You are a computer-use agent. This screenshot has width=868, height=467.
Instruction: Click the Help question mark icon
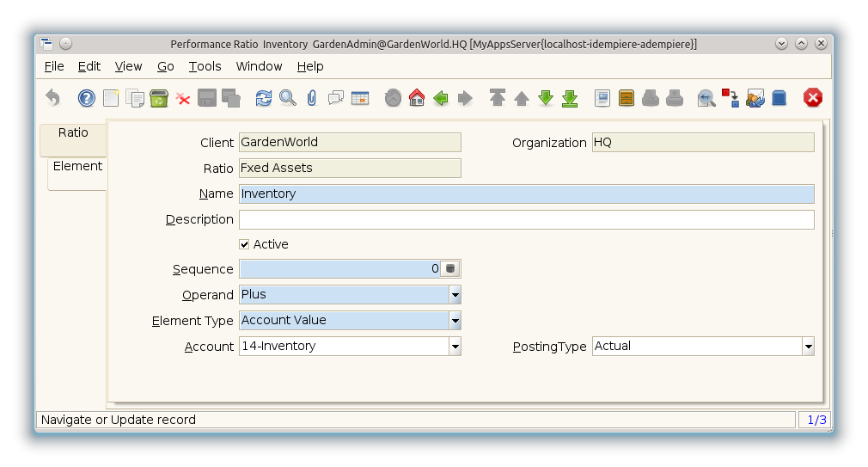click(87, 98)
